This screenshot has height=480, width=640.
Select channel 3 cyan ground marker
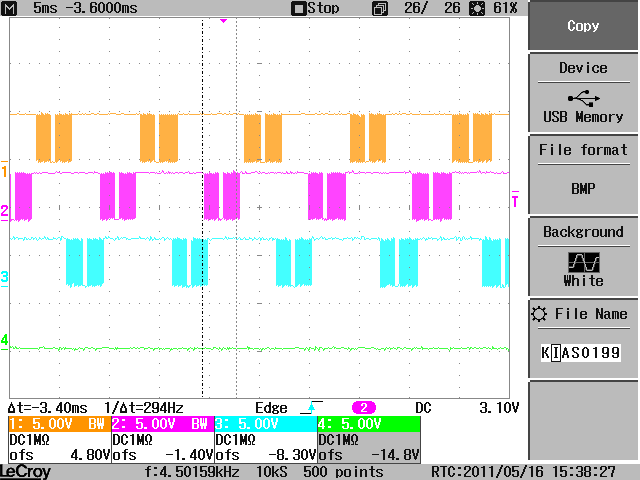4,277
